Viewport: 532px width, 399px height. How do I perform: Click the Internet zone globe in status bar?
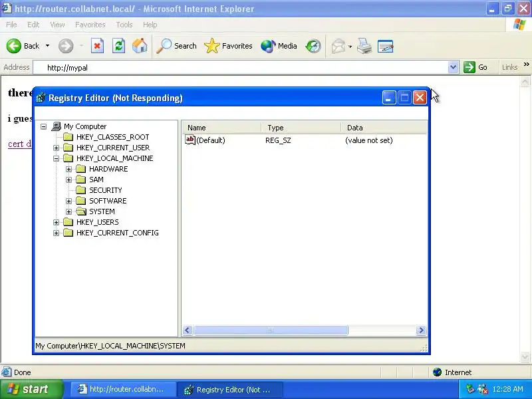pos(438,372)
